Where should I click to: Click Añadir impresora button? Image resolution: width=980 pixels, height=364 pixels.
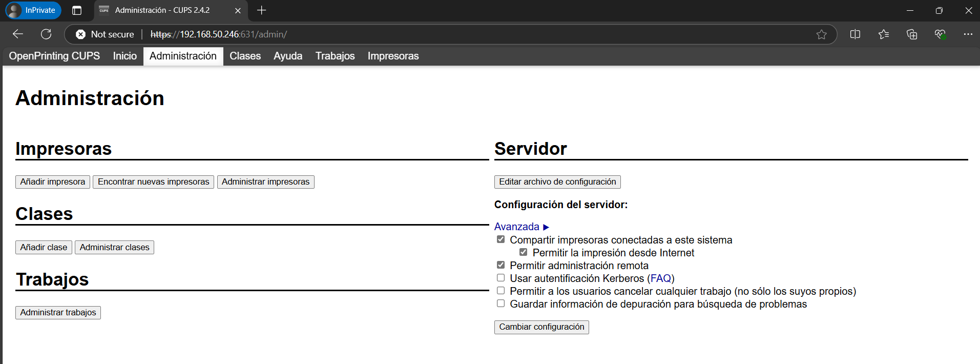tap(53, 182)
